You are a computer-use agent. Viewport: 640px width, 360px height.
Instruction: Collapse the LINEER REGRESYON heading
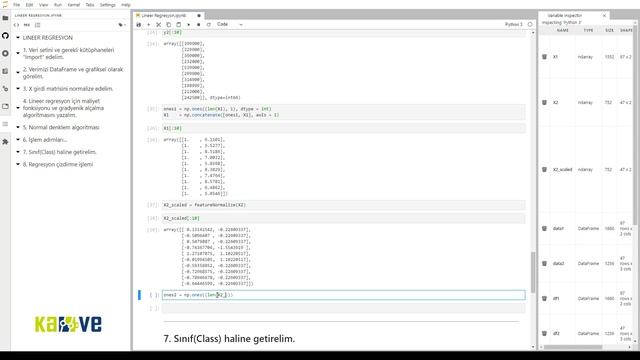pyautogui.click(x=18, y=38)
